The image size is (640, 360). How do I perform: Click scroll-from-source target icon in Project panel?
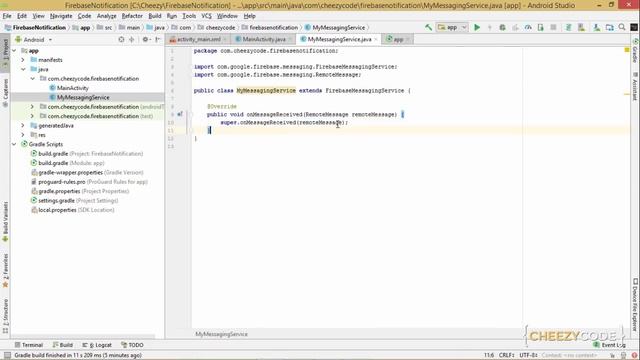tap(121, 40)
